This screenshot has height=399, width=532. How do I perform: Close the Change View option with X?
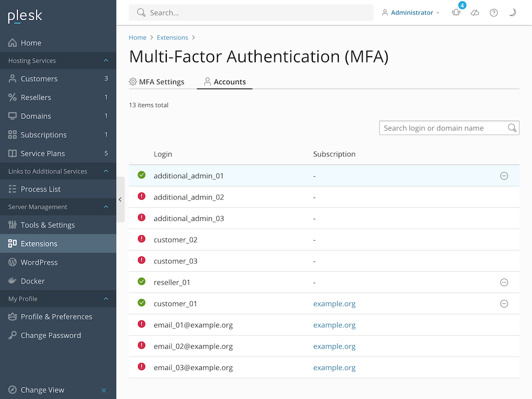click(104, 390)
